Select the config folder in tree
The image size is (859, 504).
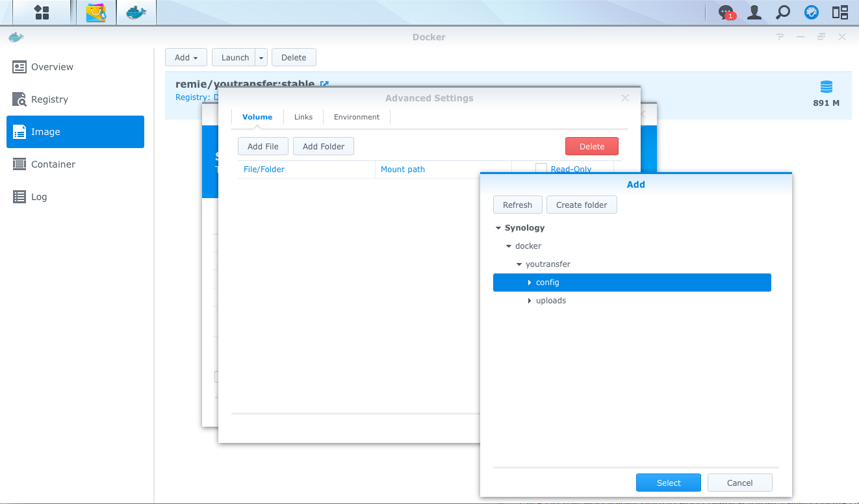632,283
